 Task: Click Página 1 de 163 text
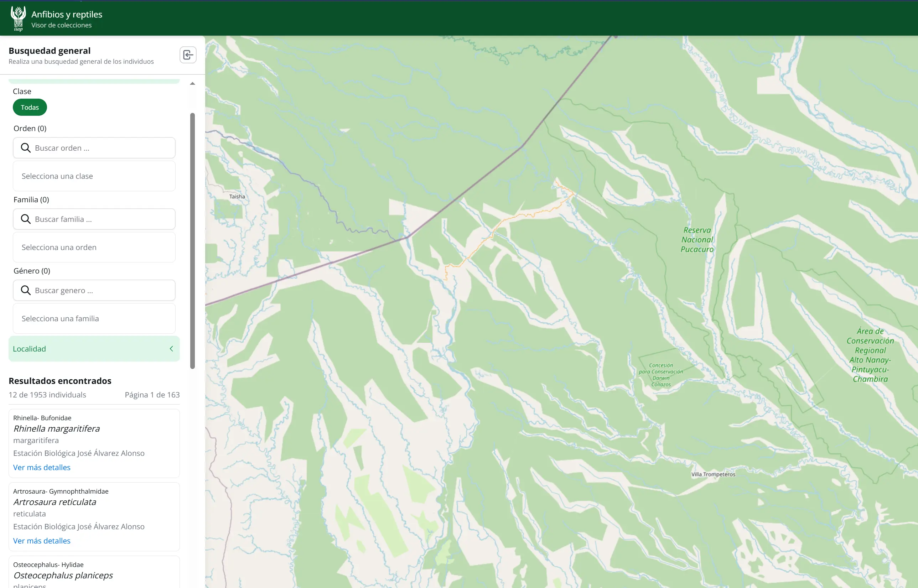152,395
